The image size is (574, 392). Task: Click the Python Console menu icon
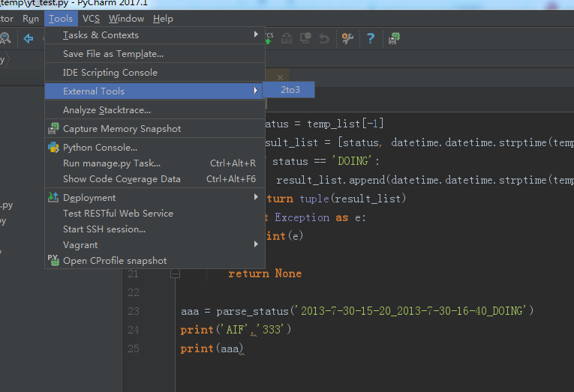pos(53,148)
